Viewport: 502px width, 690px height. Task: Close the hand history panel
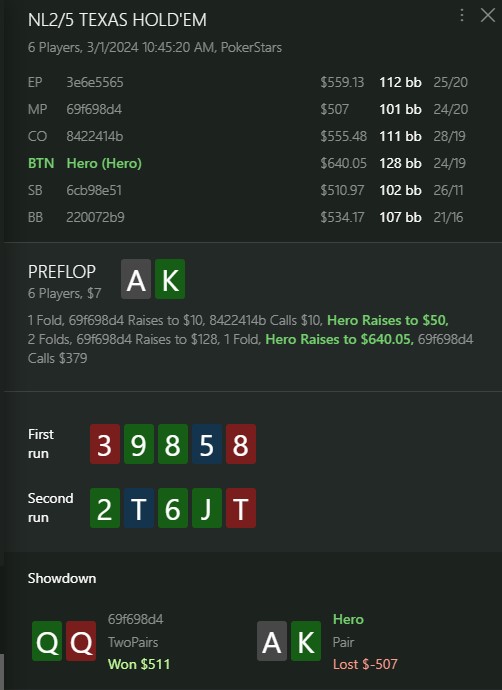pos(487,15)
